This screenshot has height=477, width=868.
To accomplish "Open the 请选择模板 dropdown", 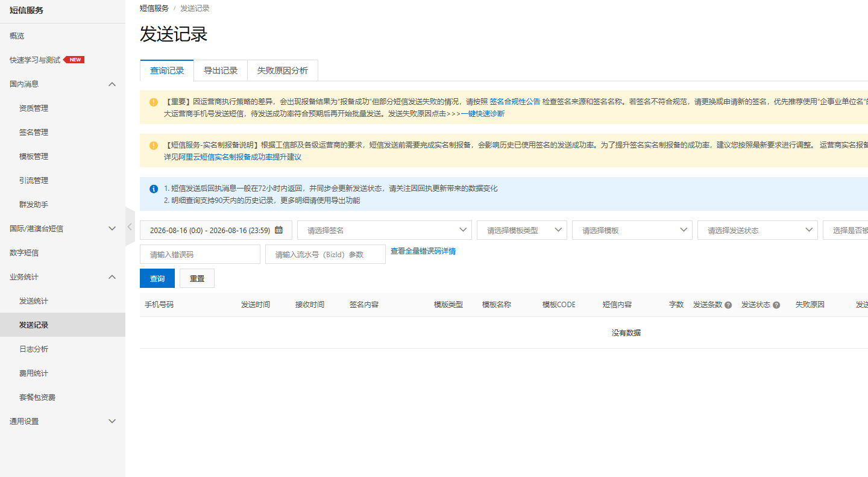I will coord(632,230).
